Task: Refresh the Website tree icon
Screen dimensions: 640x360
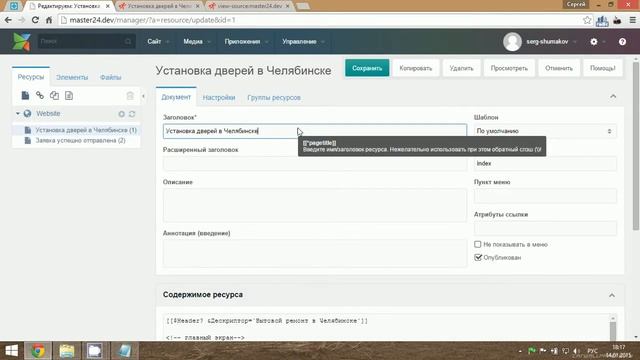Action: pos(132,114)
